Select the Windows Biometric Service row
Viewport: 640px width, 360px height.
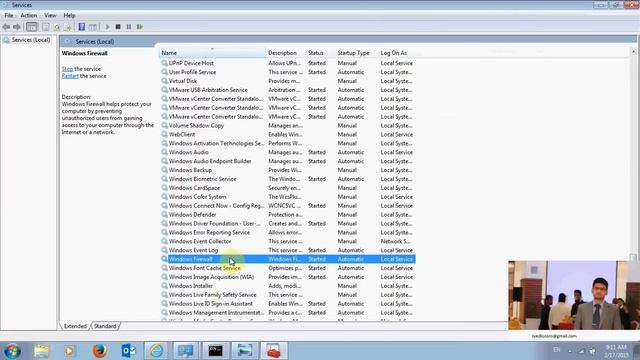pos(288,179)
